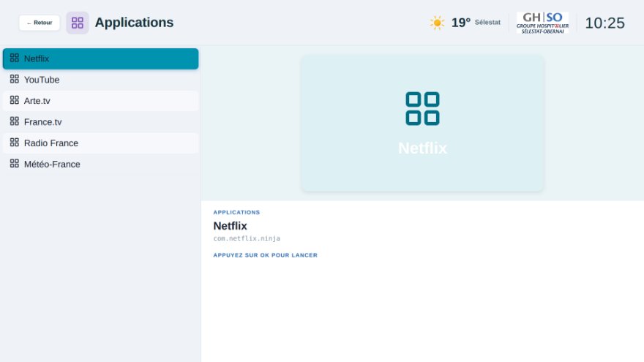Click the grid icon next to YouTube
Screen dimensions: 644x362
(x=15, y=79)
